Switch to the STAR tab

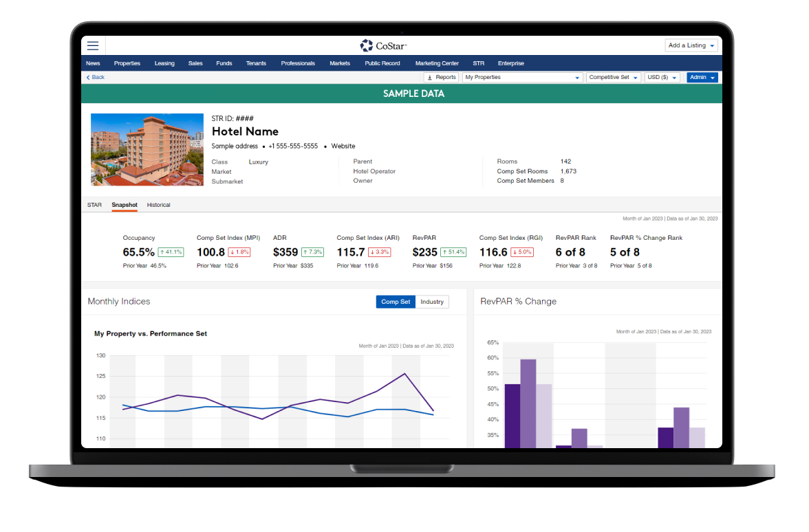pyautogui.click(x=94, y=205)
